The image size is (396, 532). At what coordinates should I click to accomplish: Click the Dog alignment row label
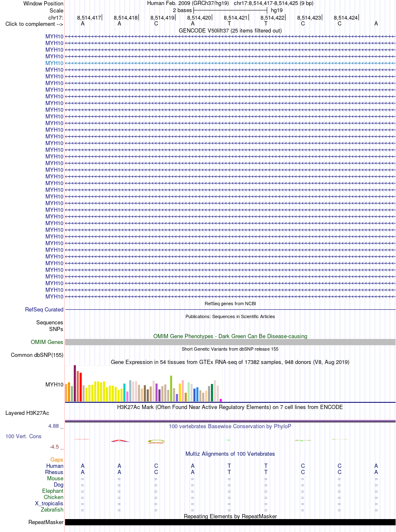[x=59, y=485]
